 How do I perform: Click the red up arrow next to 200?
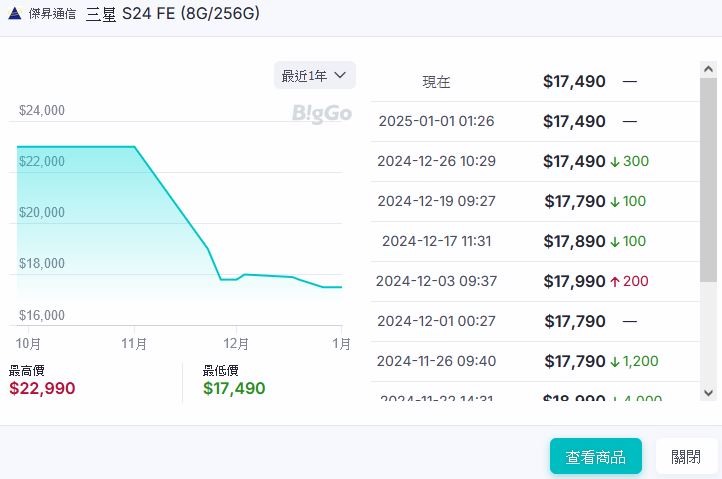(615, 281)
